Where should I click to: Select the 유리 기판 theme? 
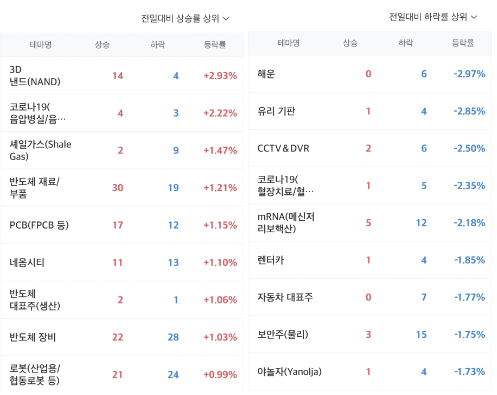tap(276, 111)
